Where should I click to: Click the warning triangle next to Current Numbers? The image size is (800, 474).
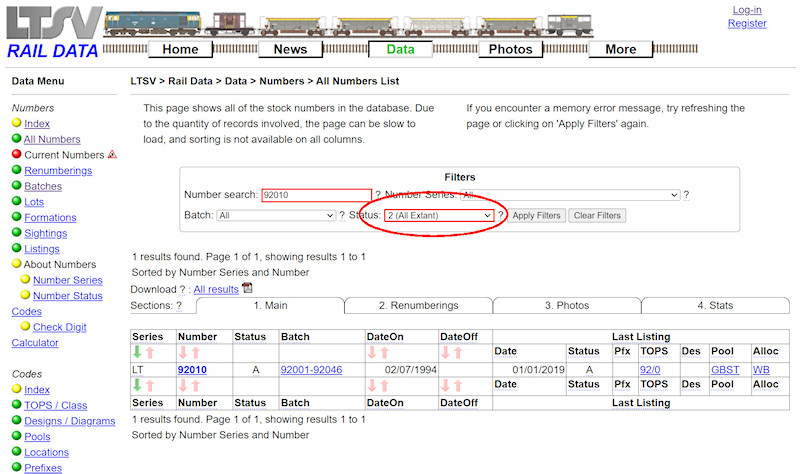coord(112,155)
